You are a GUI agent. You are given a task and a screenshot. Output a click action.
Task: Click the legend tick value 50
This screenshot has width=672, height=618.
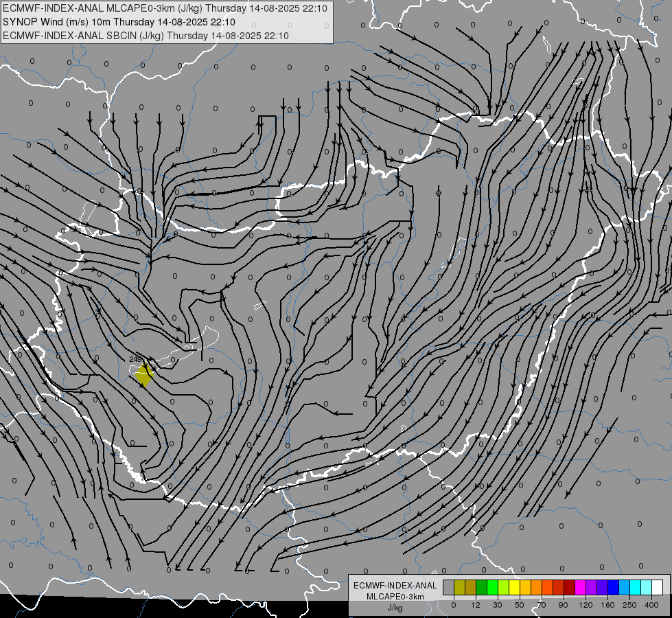click(520, 605)
